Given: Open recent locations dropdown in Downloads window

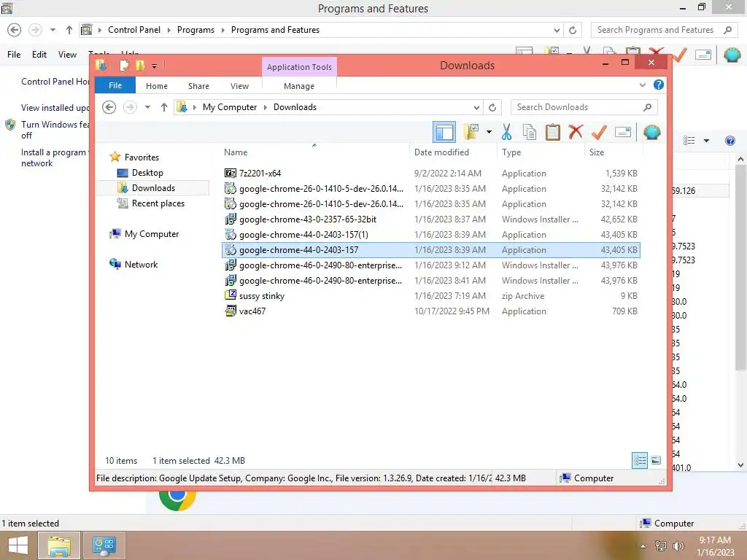Looking at the screenshot, I should [147, 107].
